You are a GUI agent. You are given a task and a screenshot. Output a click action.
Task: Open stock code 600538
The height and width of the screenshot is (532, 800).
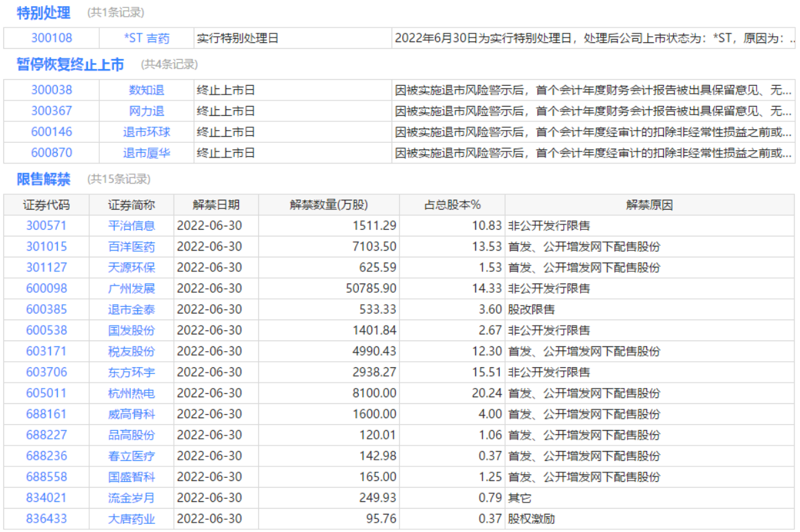[46, 330]
